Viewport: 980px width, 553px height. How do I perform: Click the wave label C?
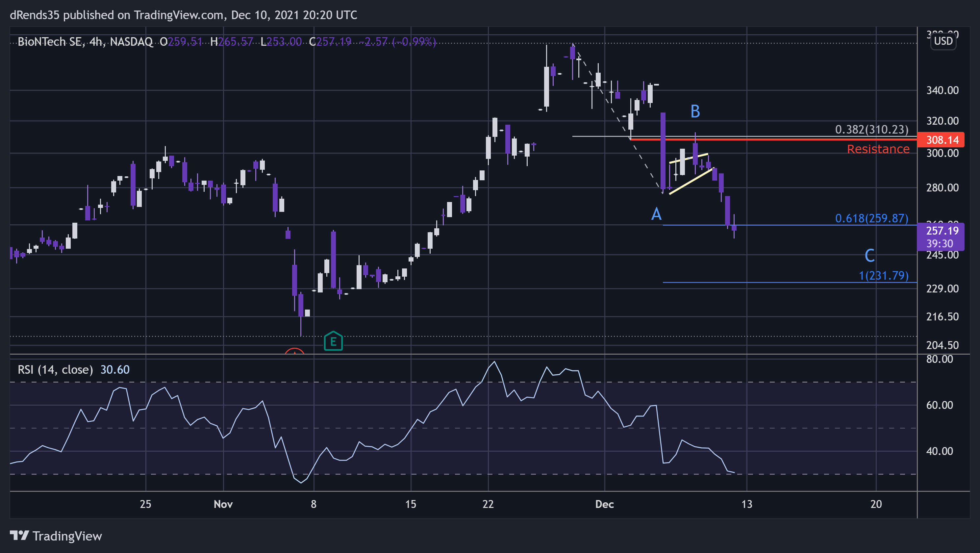pyautogui.click(x=869, y=256)
